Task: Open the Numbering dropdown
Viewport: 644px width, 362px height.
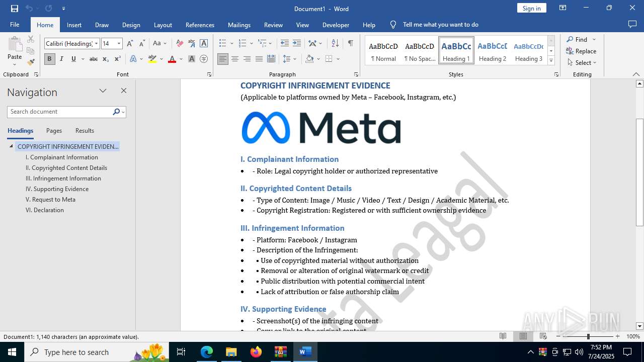Action: point(251,44)
